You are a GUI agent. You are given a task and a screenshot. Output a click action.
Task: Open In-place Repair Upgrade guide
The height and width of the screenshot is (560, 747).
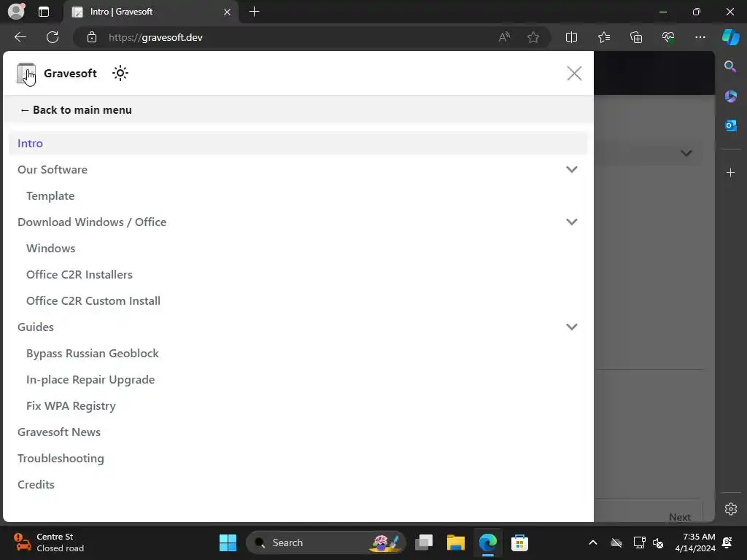pos(90,379)
